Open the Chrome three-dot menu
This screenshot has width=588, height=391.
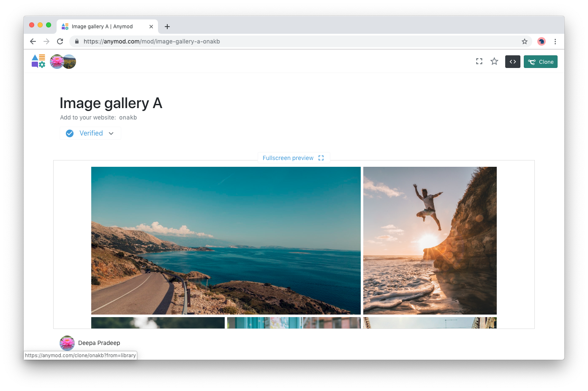pyautogui.click(x=555, y=41)
